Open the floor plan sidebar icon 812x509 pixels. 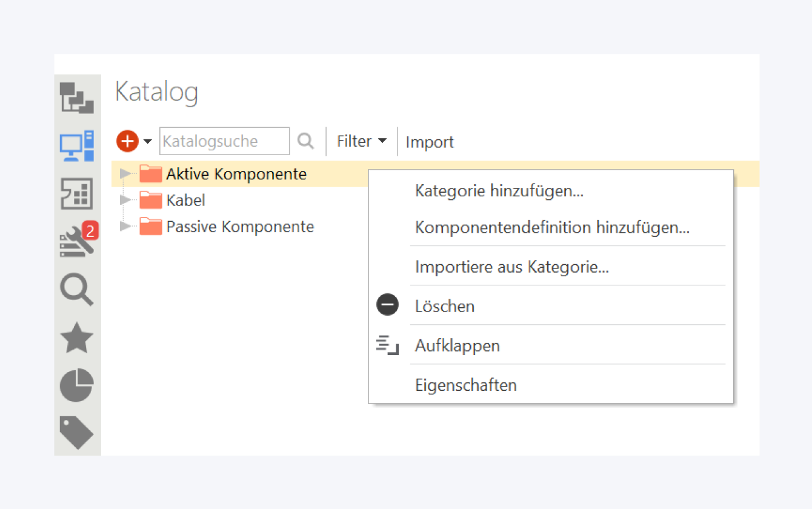point(77,194)
